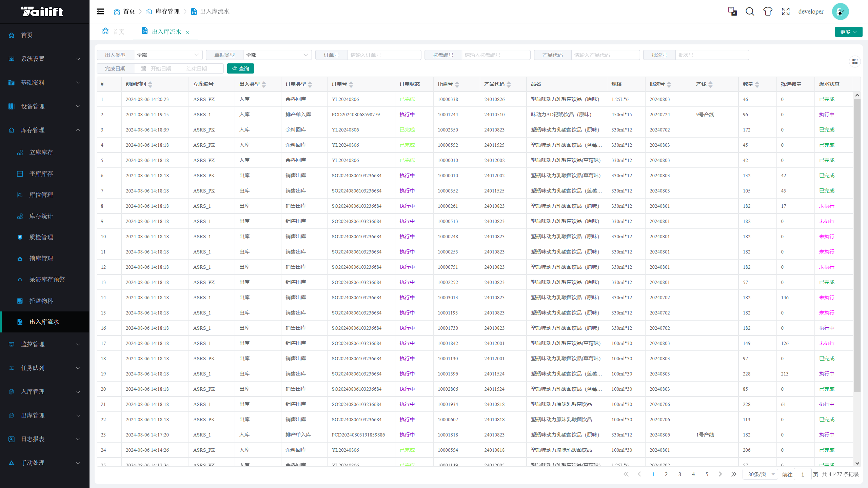Click the 订单号 input field

[384, 55]
